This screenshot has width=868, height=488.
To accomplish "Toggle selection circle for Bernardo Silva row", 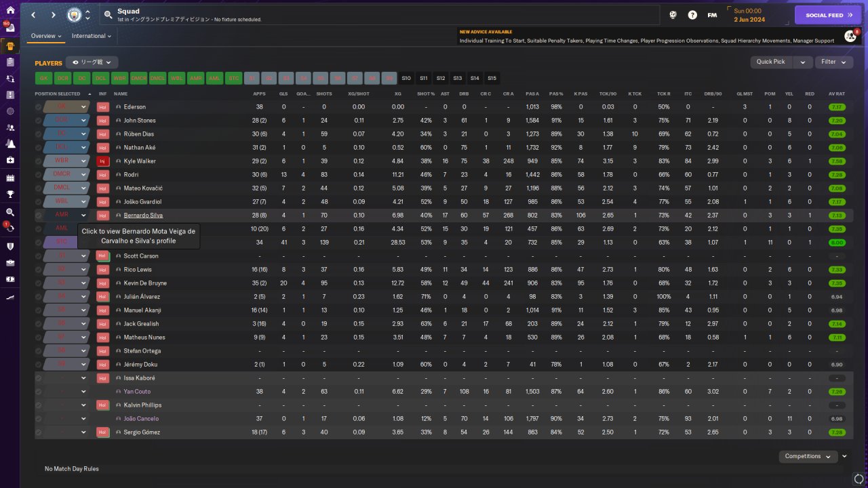I will (x=39, y=216).
